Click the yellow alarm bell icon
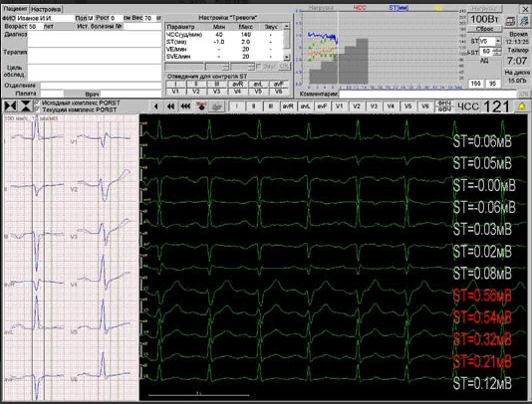532x404 pixels. coord(522,106)
